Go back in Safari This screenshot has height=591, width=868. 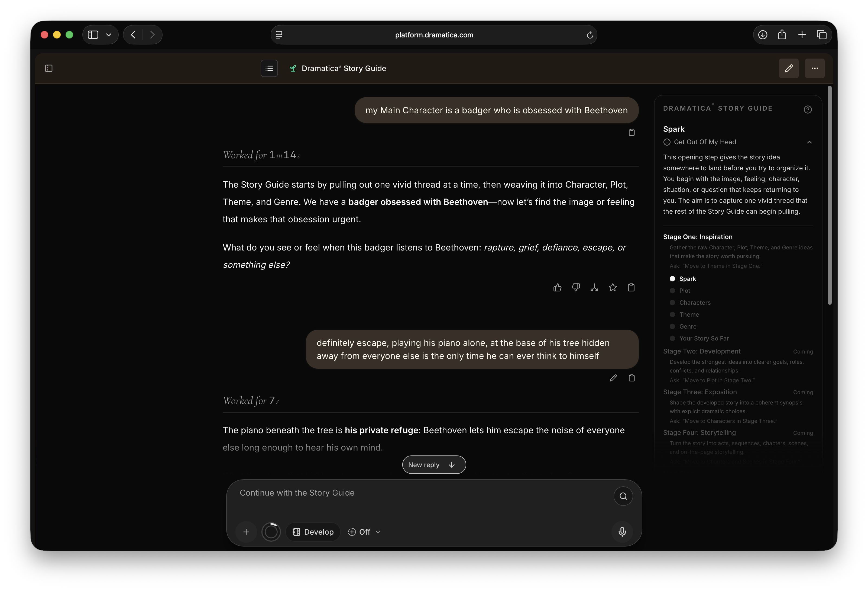(133, 35)
